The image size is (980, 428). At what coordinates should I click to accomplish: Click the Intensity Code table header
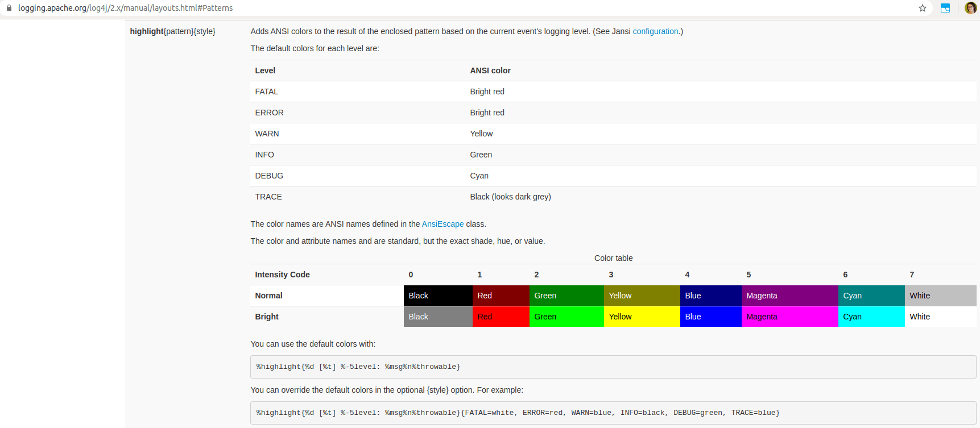(x=282, y=275)
